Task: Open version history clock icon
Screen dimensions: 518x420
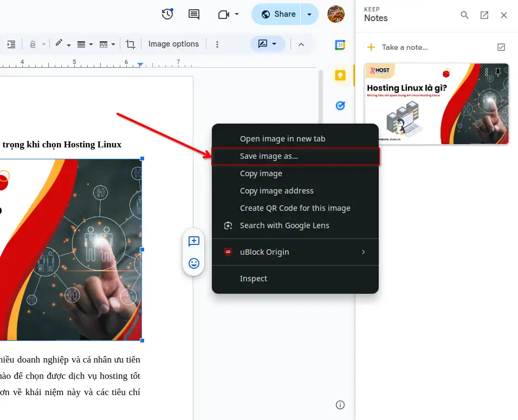Action: point(167,14)
